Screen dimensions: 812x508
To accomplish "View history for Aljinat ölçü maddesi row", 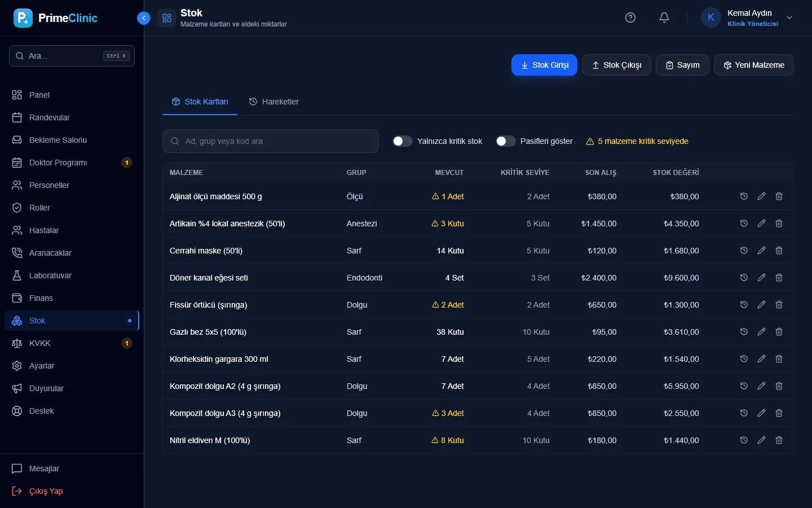I will point(744,196).
